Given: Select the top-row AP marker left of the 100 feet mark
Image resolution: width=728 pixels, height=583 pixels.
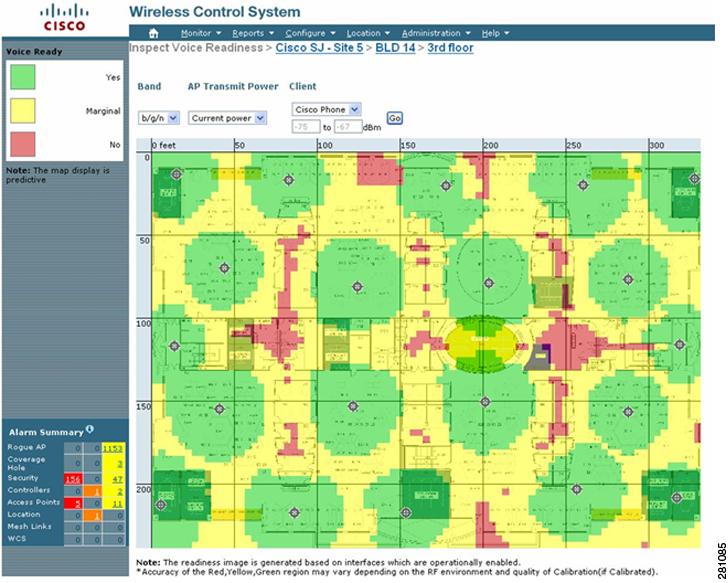Looking at the screenshot, I should pyautogui.click(x=289, y=180).
